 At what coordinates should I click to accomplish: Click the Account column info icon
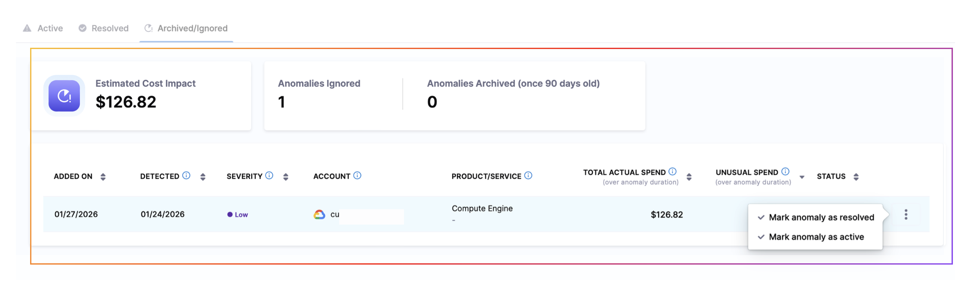pos(357,176)
